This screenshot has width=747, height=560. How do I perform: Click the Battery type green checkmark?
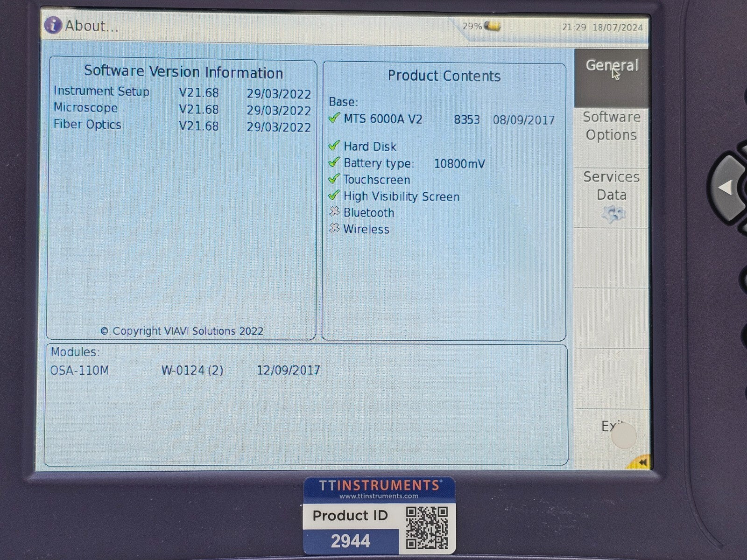334,162
